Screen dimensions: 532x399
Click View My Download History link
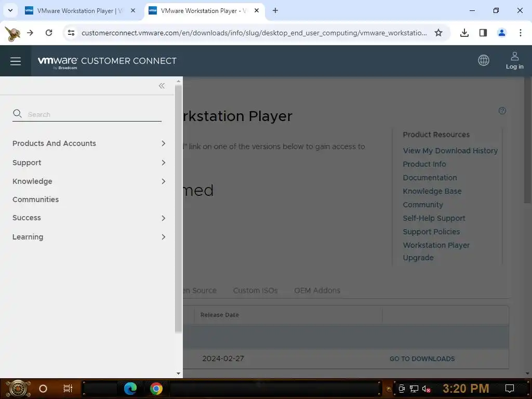(450, 151)
